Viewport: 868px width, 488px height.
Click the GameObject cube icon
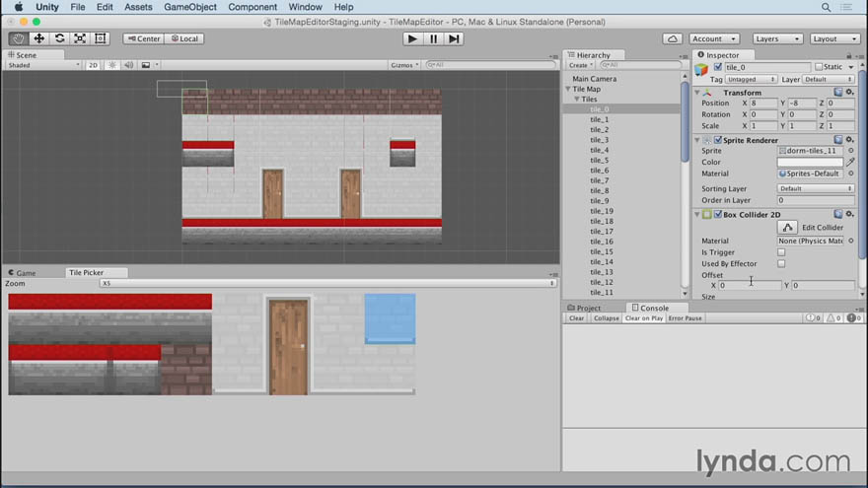(x=701, y=70)
